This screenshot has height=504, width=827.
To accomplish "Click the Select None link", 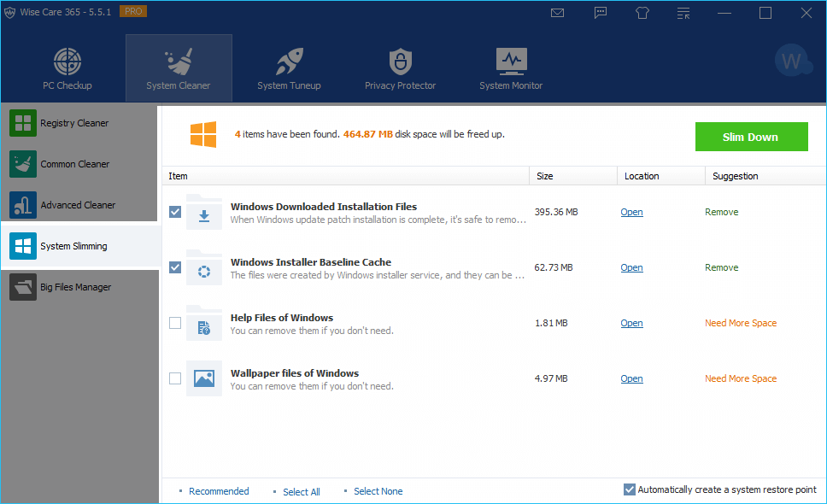I will coord(378,491).
